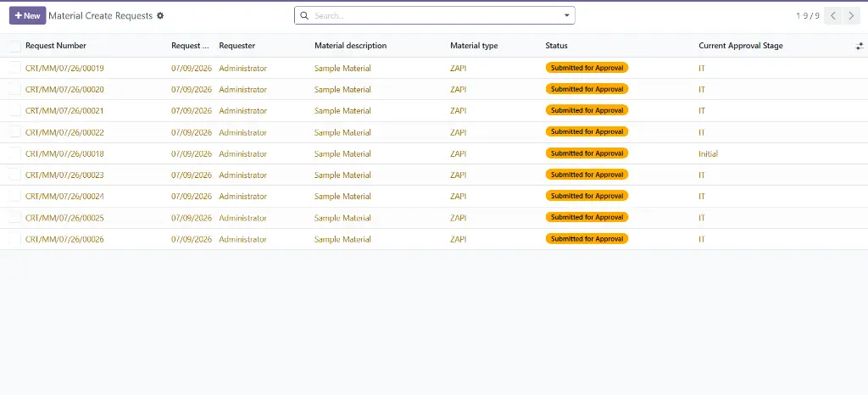Open request CRT/MM/07/26/00021
The image size is (868, 395).
point(64,111)
